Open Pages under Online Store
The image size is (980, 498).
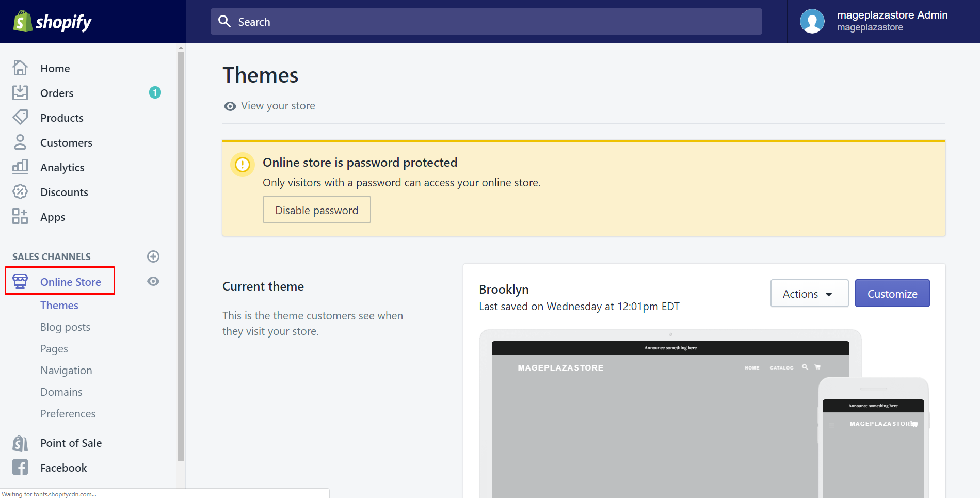click(54, 348)
